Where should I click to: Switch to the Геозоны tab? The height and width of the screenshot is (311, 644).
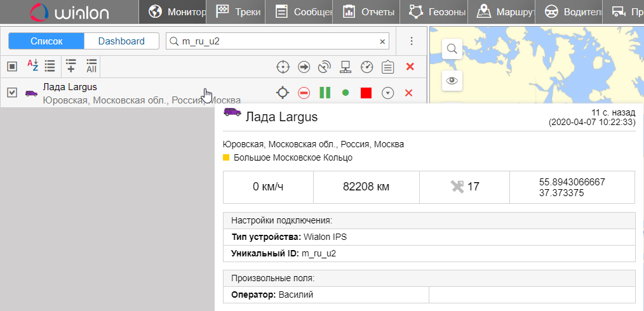[438, 11]
